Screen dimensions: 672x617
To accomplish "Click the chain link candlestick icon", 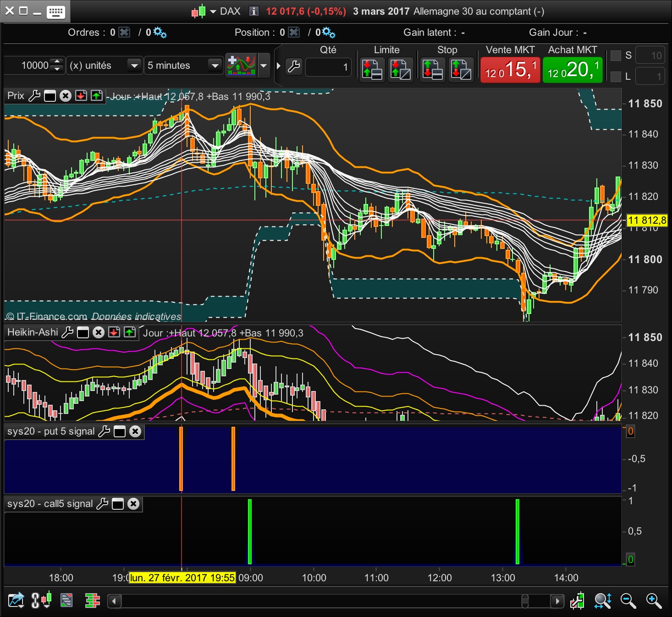I will coord(41,600).
